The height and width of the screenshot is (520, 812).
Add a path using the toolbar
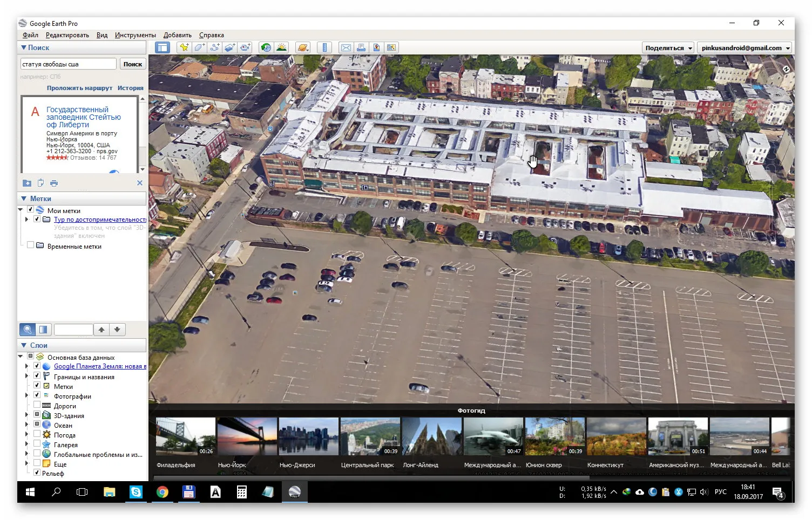[214, 47]
